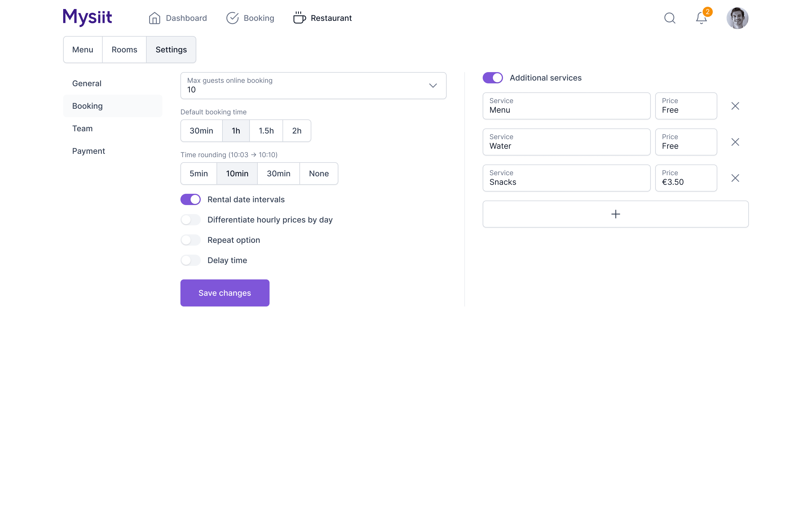Enable Differentiate hourly prices by day
The width and height of the screenshot is (812, 507).
(x=191, y=220)
